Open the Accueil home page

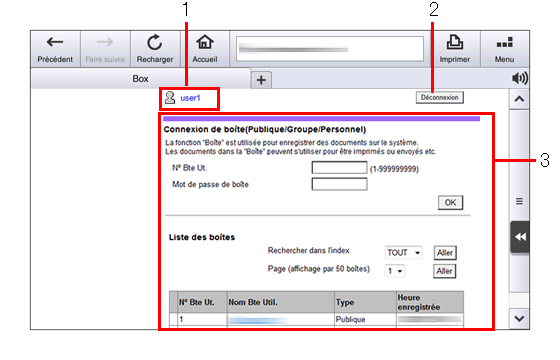pos(205,49)
